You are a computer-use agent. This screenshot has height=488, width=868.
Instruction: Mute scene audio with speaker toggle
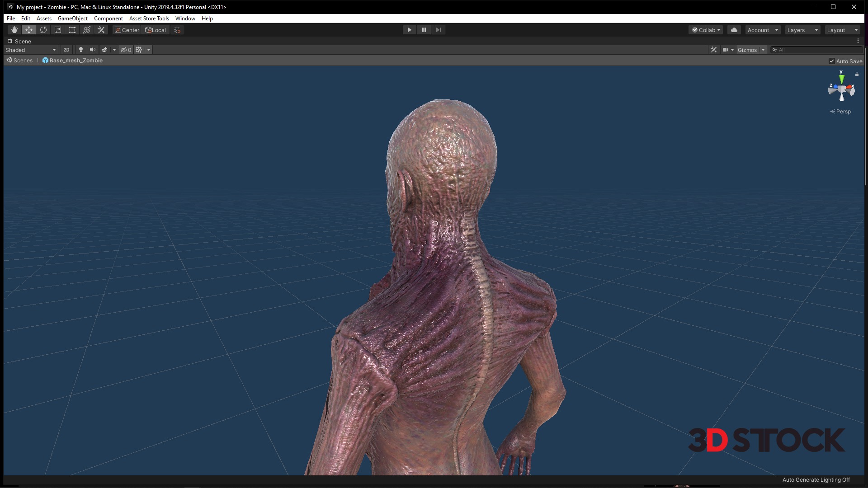[93, 50]
